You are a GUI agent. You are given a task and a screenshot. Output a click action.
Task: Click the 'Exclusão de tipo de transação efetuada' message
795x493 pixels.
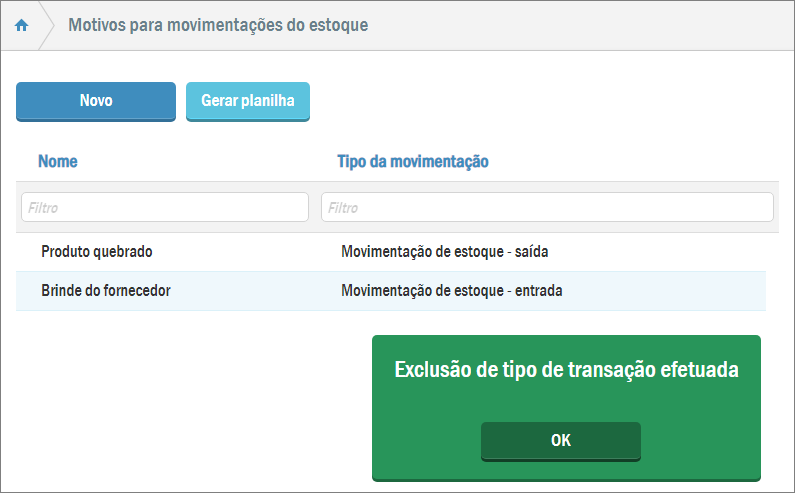tap(566, 370)
